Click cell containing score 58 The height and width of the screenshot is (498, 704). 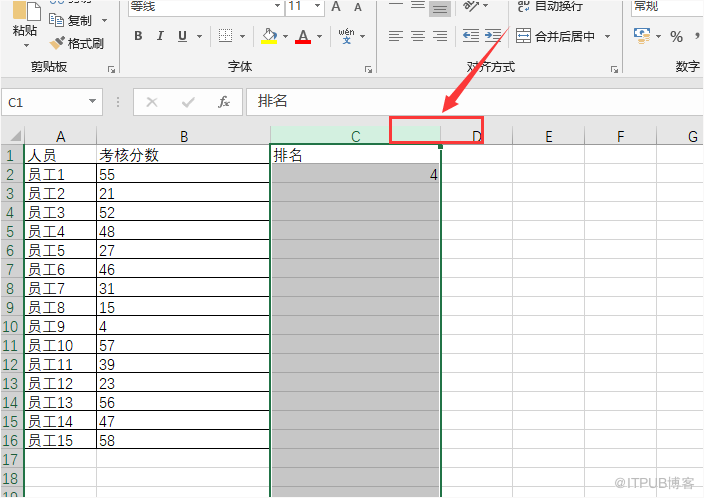pos(184,440)
